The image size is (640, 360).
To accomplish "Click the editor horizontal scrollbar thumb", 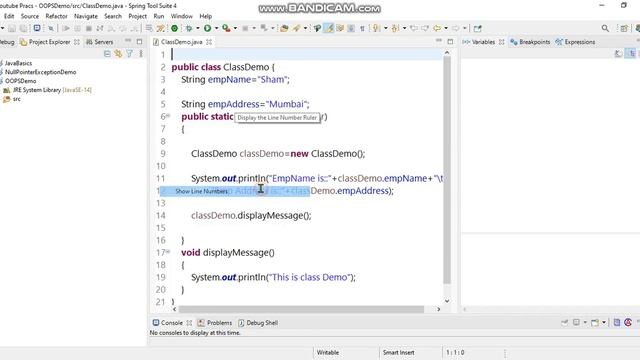I will coord(301,309).
